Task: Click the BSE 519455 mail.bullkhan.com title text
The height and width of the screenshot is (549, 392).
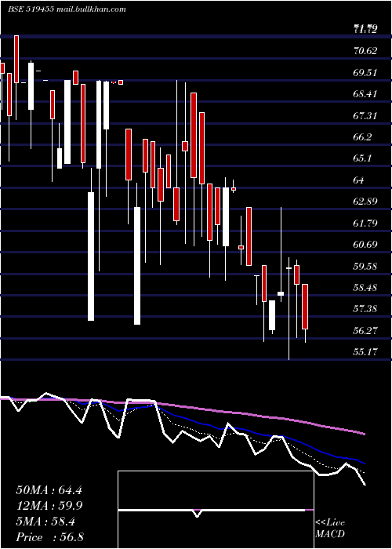Action: click(x=67, y=9)
